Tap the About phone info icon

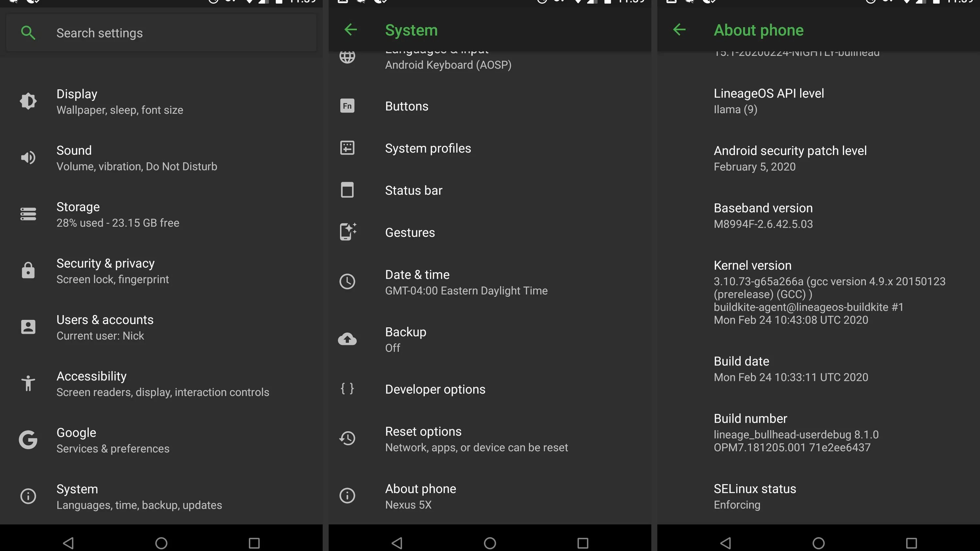pyautogui.click(x=347, y=496)
